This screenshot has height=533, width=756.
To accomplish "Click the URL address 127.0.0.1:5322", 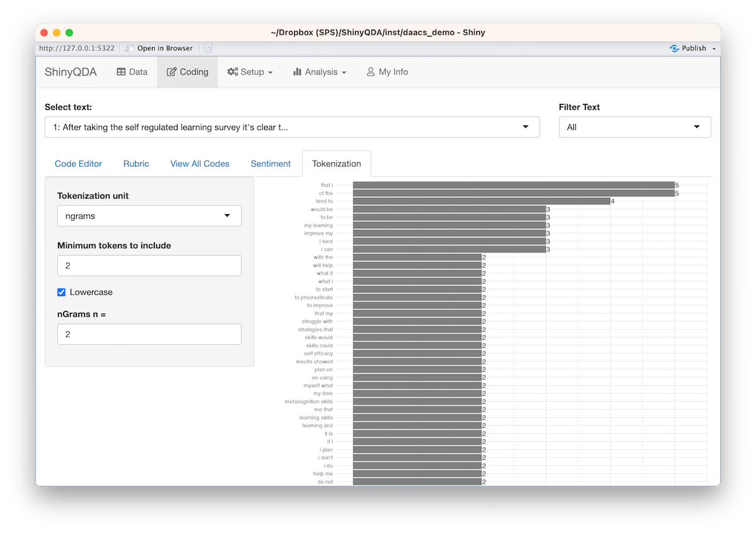I will pos(77,48).
